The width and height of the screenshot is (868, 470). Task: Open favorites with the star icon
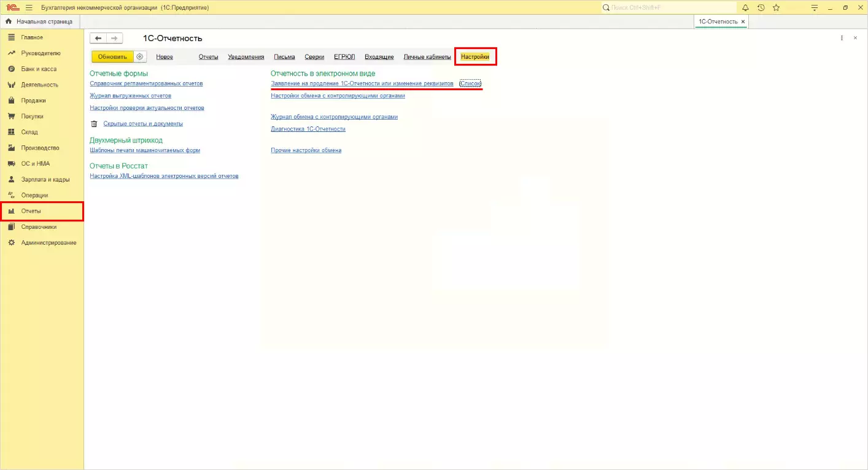coord(776,7)
